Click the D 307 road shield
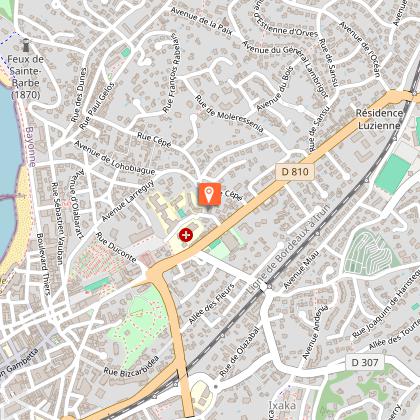Screen dimensions: 420x420 click(x=365, y=362)
